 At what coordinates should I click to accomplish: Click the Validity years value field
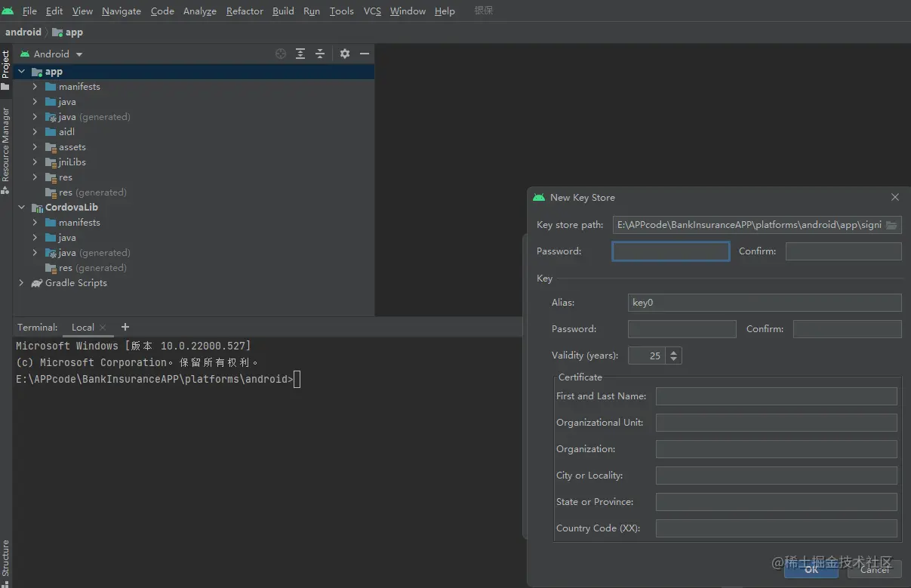[647, 356]
